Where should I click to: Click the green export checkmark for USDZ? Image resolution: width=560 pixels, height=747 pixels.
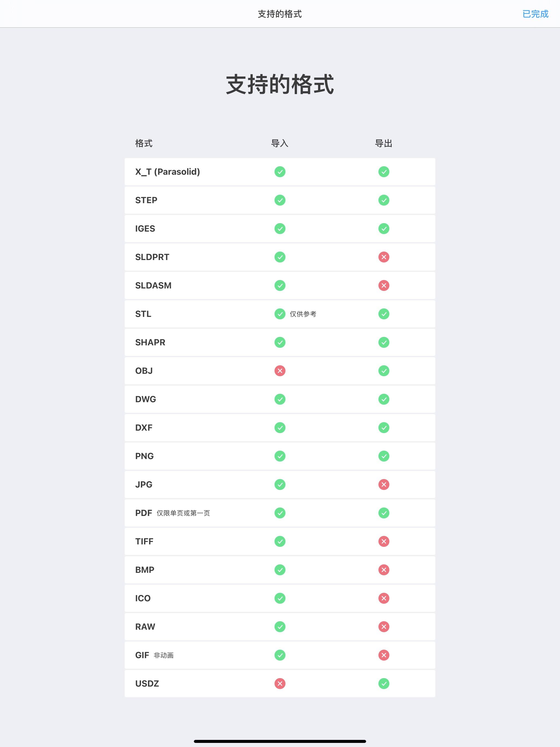(x=384, y=684)
